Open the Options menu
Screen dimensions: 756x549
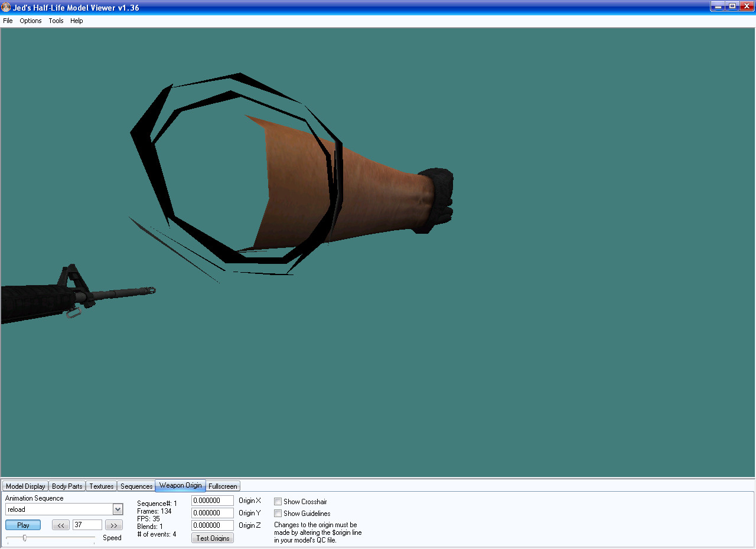(x=31, y=21)
